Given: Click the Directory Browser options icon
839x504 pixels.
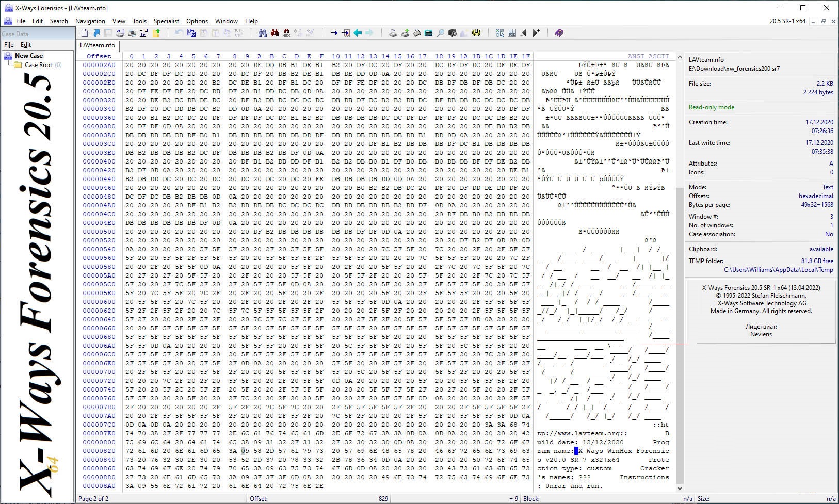Looking at the screenshot, I should click(x=499, y=33).
